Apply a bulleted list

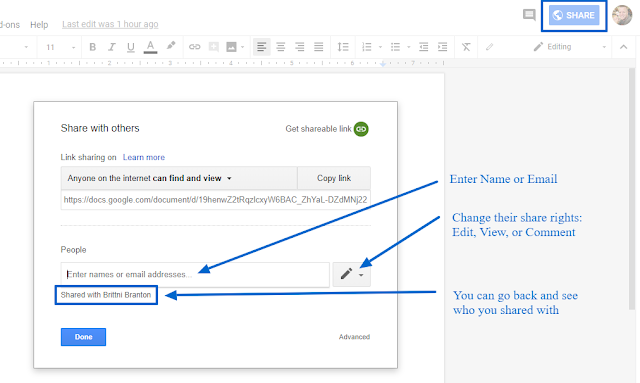coord(395,47)
